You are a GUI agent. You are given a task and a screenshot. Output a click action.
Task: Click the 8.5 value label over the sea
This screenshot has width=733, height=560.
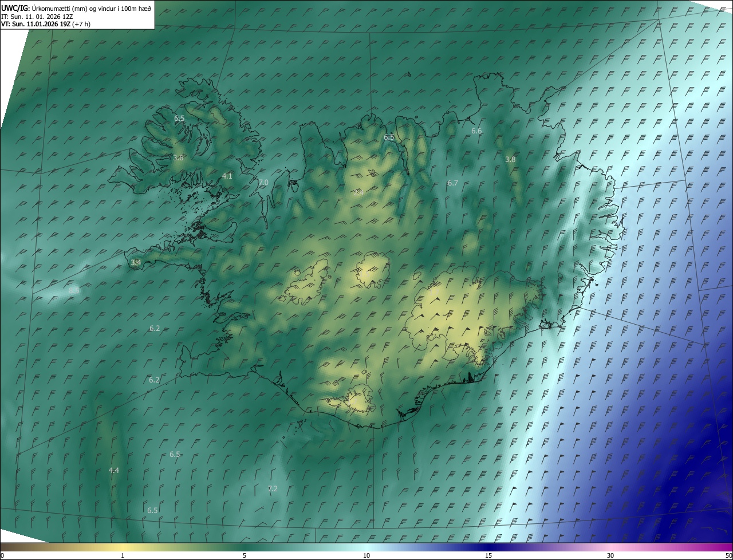[74, 291]
